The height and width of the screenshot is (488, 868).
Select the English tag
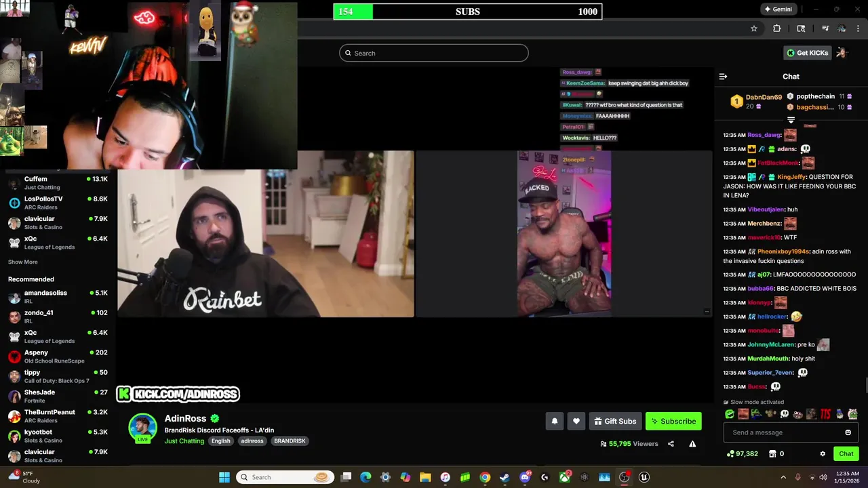[x=220, y=441]
